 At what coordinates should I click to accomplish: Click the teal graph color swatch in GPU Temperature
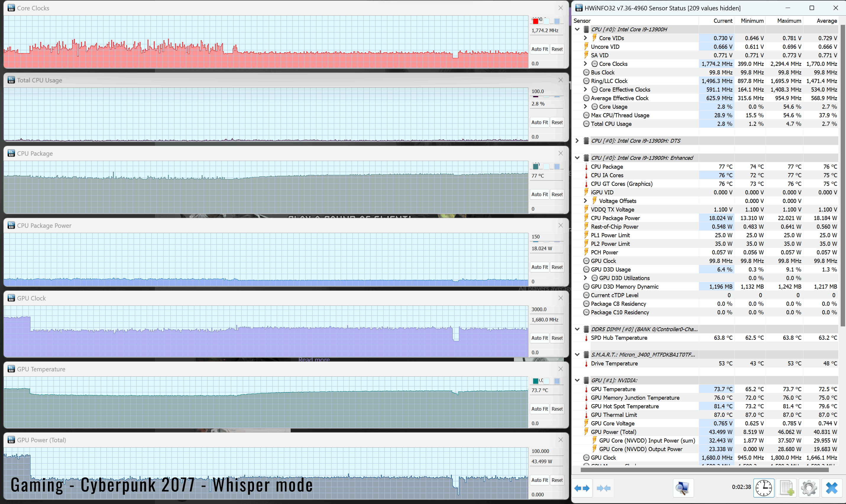coord(536,381)
